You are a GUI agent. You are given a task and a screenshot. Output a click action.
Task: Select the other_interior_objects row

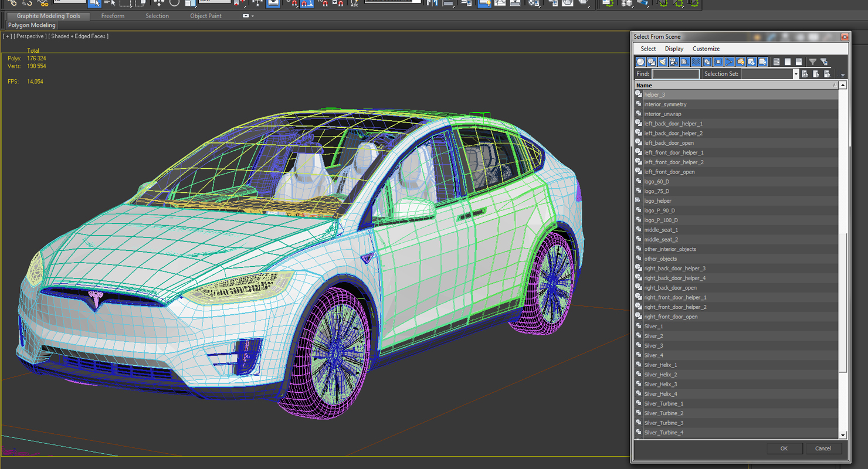pyautogui.click(x=736, y=249)
